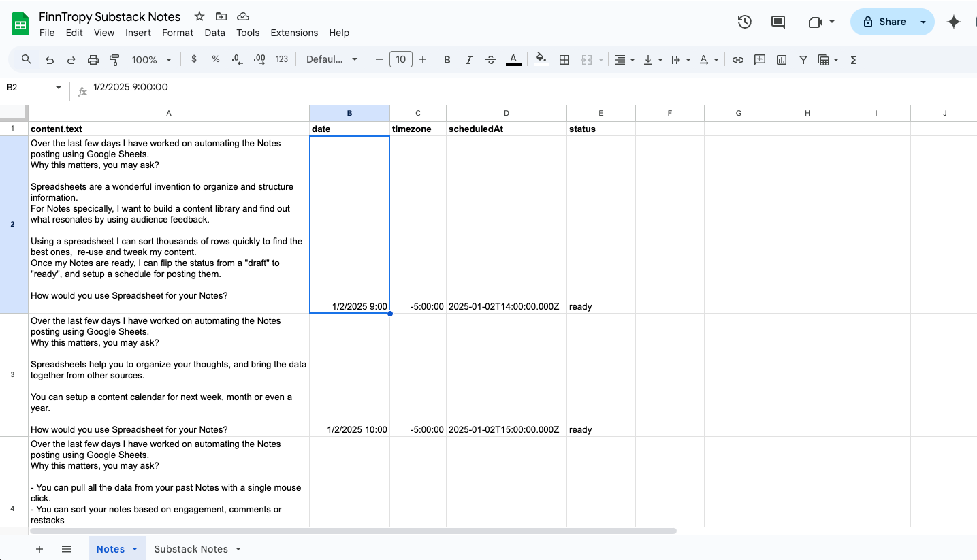The image size is (977, 560).
Task: Insert a chart
Action: click(x=782, y=60)
